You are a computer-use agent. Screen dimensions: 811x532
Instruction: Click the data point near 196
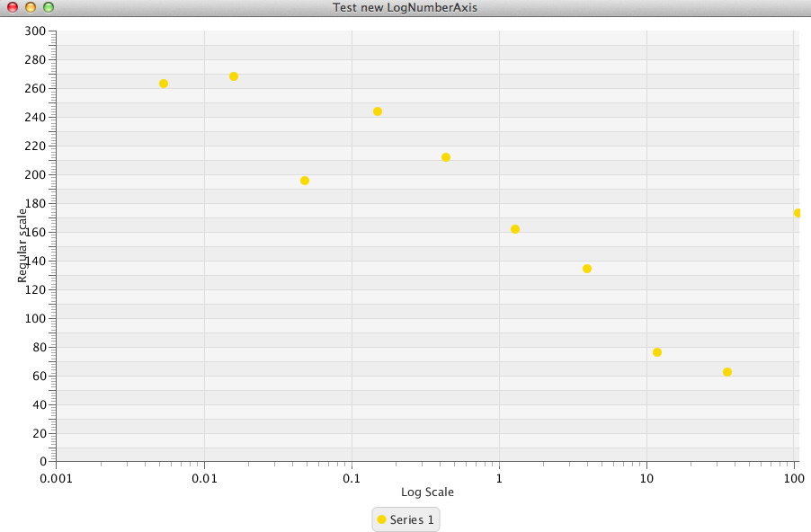305,181
